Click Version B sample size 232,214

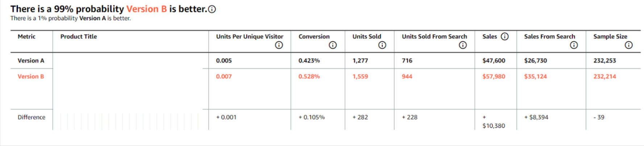click(x=604, y=77)
